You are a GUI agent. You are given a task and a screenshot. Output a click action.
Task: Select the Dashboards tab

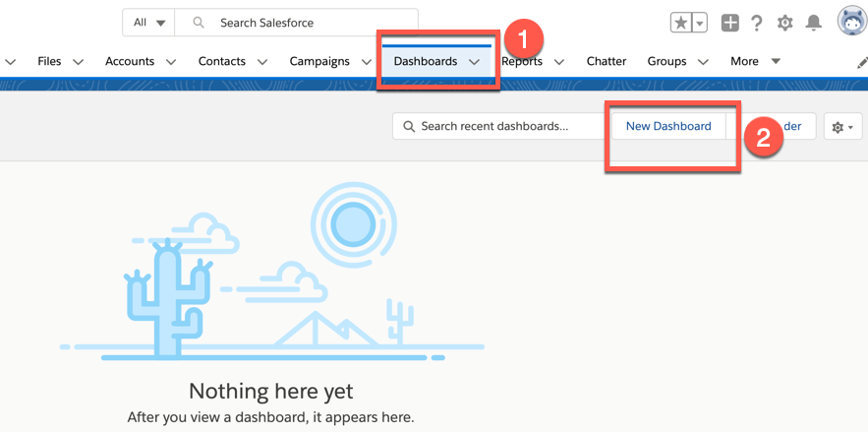(x=425, y=61)
